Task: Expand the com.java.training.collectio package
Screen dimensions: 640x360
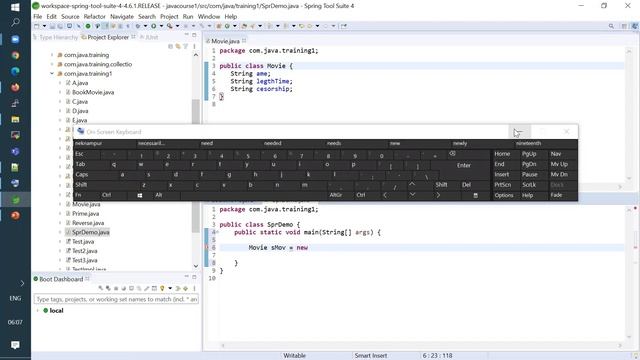Action: click(52, 64)
